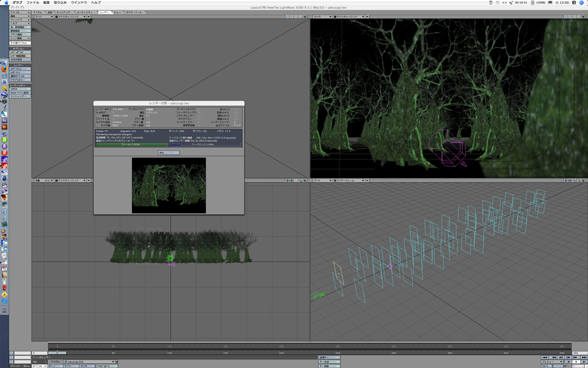Click the Apple menu icon
Screen dimensions: 588x368
click(x=6, y=3)
